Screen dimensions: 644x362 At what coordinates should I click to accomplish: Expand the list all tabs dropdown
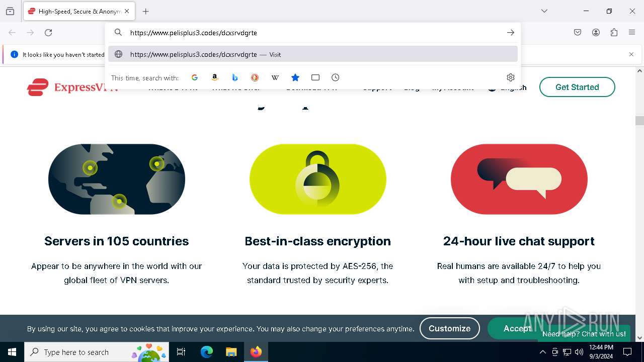tap(544, 11)
